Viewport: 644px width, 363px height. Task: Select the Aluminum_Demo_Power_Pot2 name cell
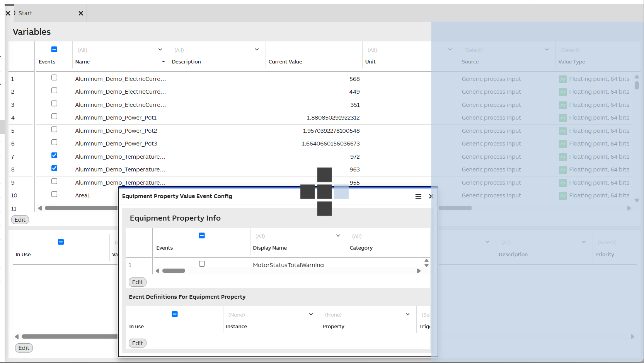pyautogui.click(x=116, y=131)
